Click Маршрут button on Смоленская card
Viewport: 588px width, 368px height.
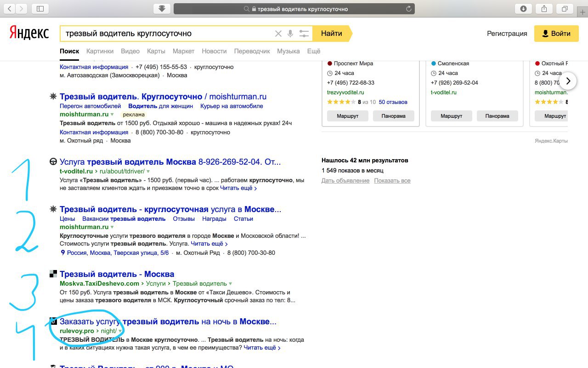452,116
